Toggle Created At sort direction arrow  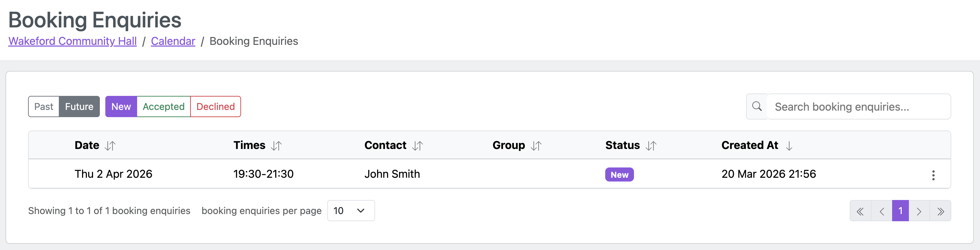[x=789, y=146]
